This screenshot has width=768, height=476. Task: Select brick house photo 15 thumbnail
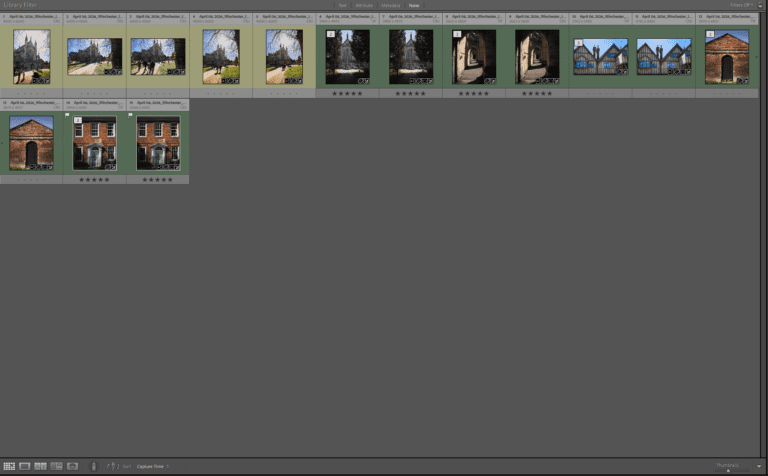tap(158, 143)
